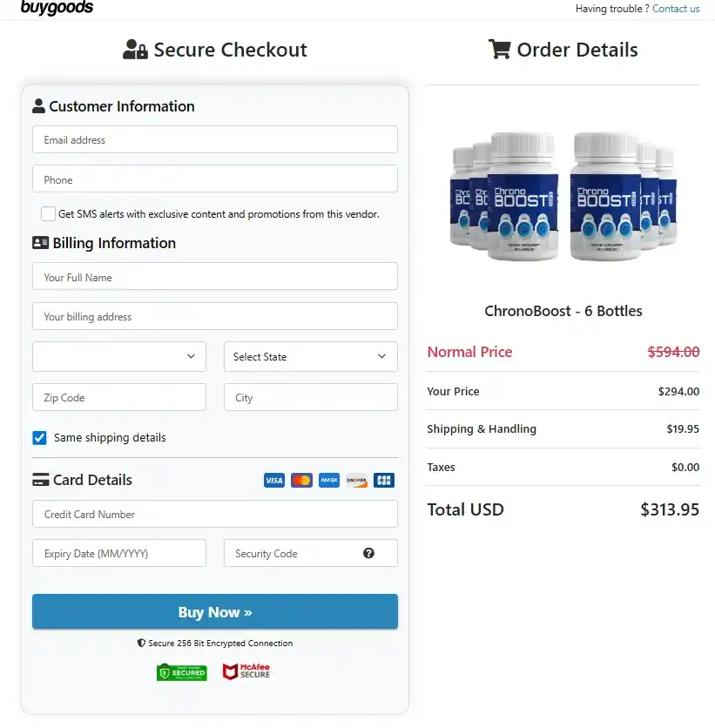
Task: Click the Email address input field
Action: pyautogui.click(x=214, y=139)
